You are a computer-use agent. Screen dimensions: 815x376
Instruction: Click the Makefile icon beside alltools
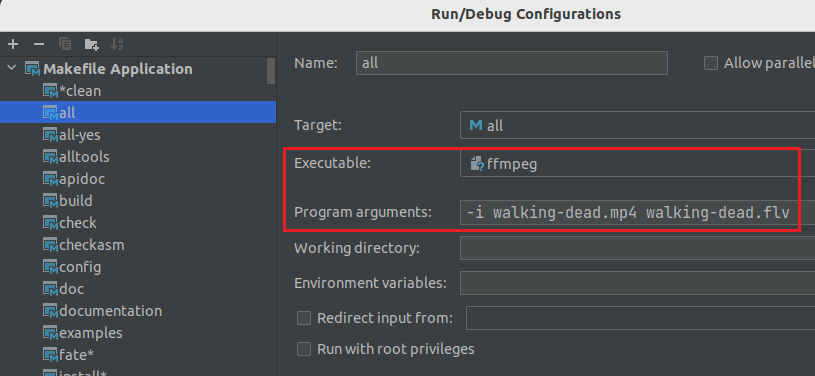[x=50, y=158]
